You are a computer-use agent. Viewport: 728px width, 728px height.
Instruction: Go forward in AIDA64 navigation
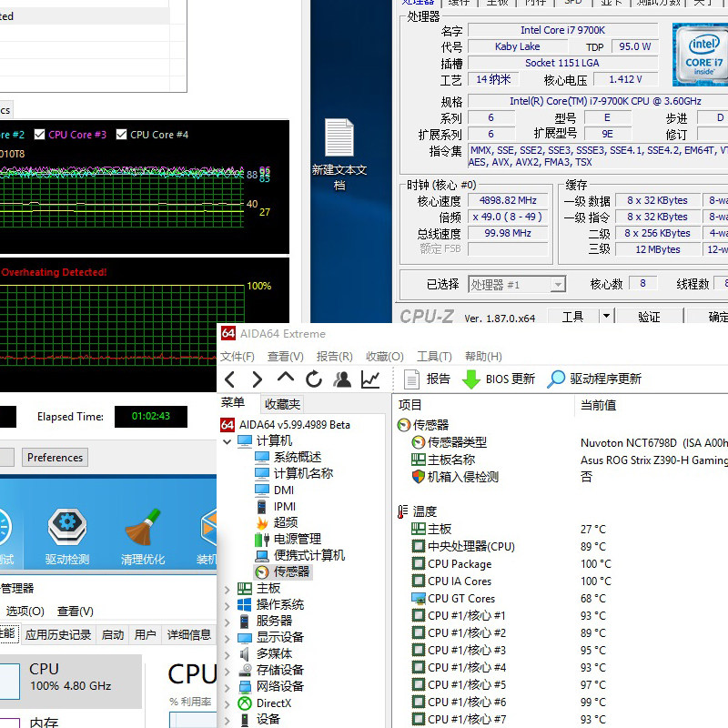(x=257, y=379)
